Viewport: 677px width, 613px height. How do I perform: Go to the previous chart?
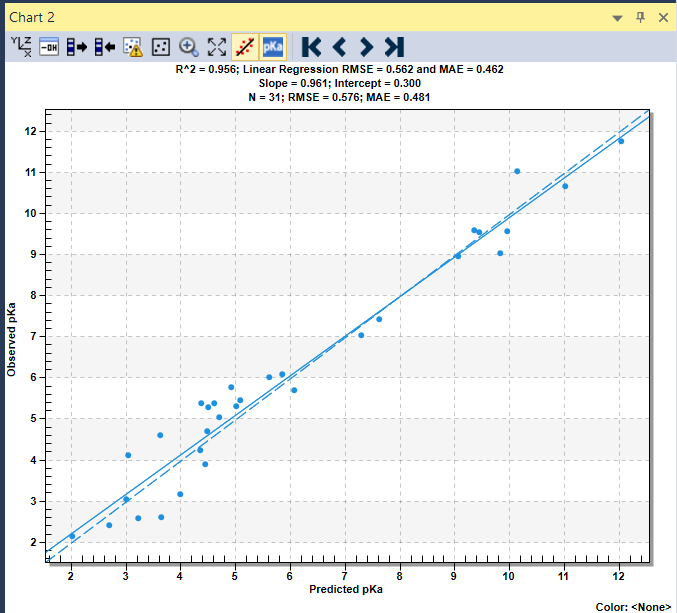coord(339,47)
